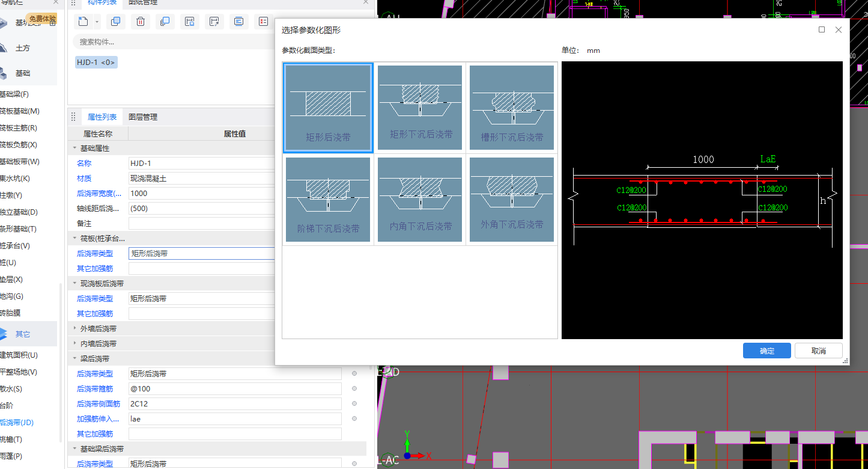Click the copy component icon

coord(116,22)
